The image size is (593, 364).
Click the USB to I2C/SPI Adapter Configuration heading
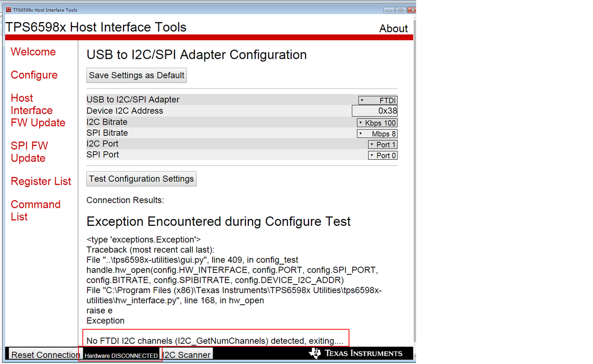[x=197, y=55]
